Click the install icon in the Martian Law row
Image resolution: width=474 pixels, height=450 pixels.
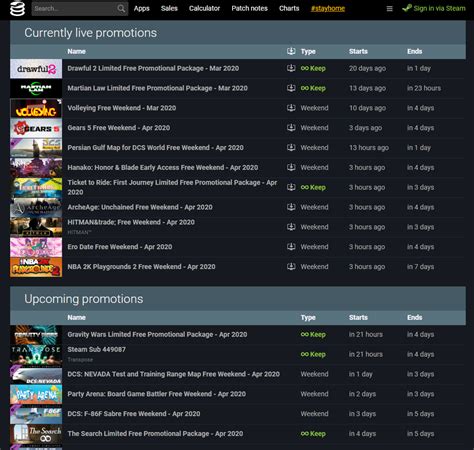291,88
